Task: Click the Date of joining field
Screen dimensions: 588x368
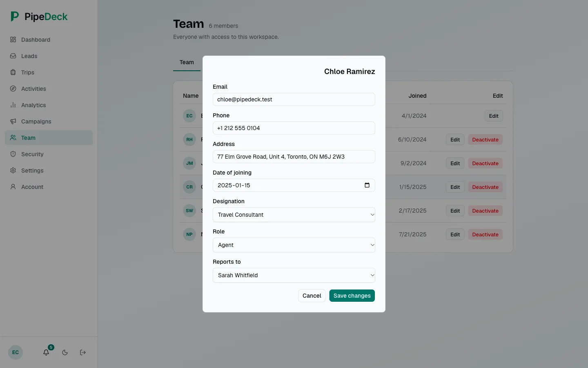Action: point(294,185)
